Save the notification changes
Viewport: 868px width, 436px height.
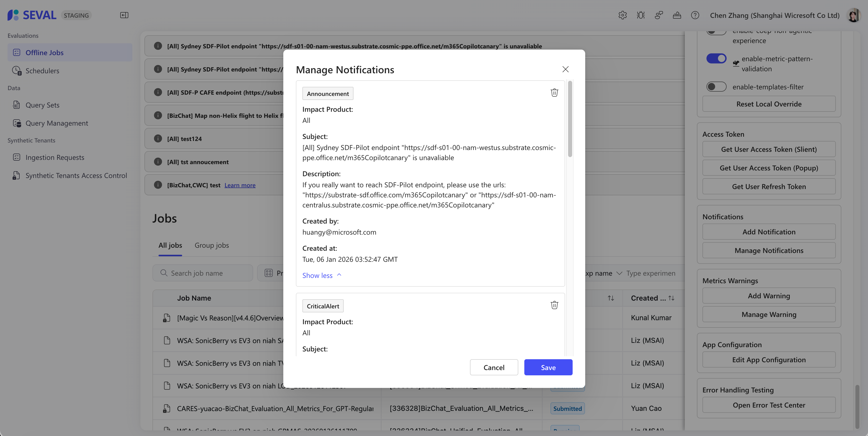548,368
